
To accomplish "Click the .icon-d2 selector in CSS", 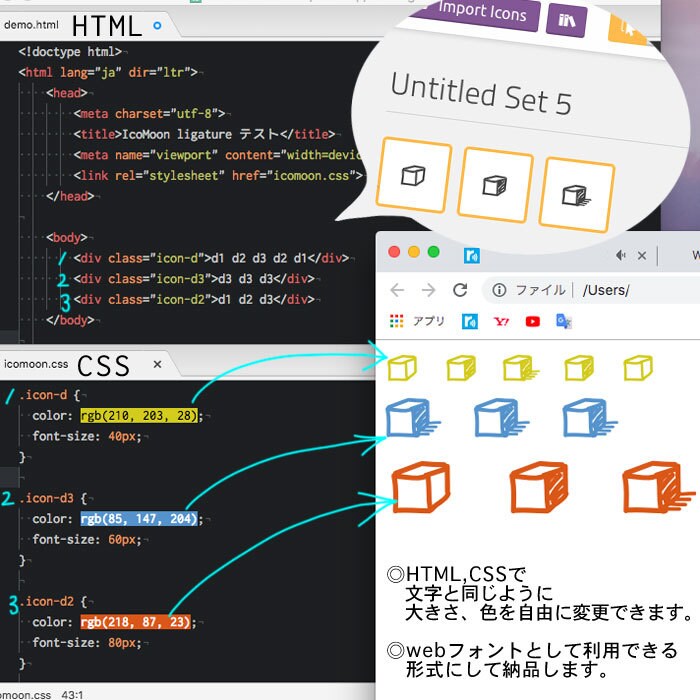I will tap(46, 601).
